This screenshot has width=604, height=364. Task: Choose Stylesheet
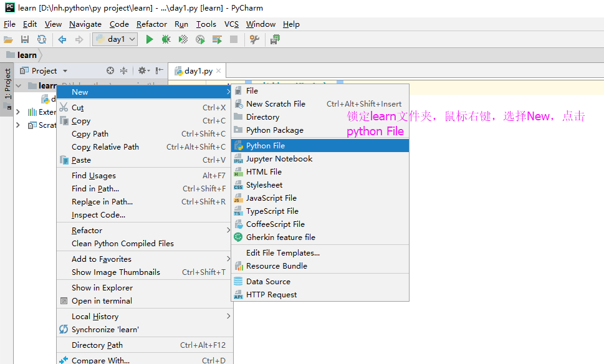click(320, 185)
